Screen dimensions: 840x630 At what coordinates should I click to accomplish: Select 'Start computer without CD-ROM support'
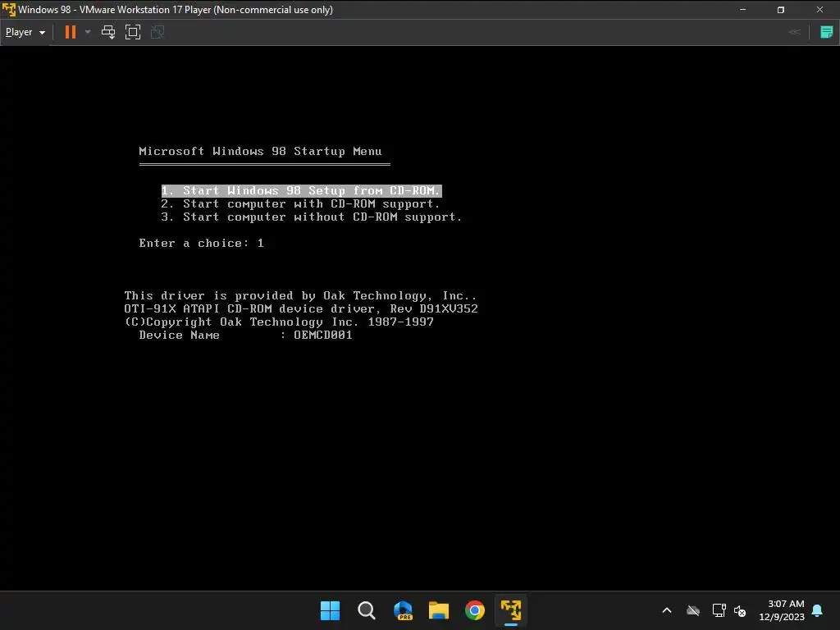click(311, 217)
